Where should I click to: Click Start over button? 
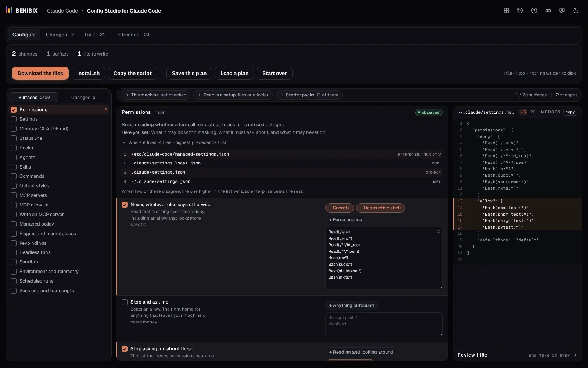pyautogui.click(x=275, y=73)
